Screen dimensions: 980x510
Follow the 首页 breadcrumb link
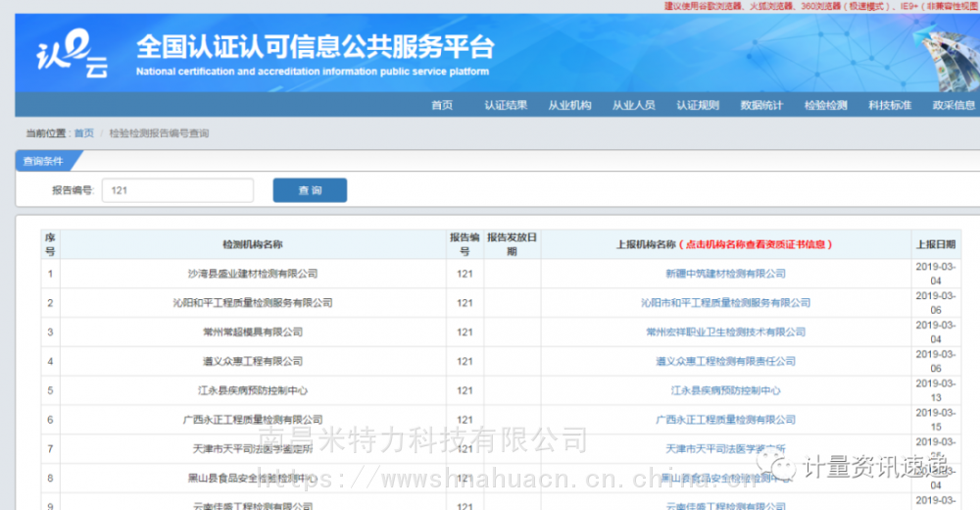(x=83, y=133)
